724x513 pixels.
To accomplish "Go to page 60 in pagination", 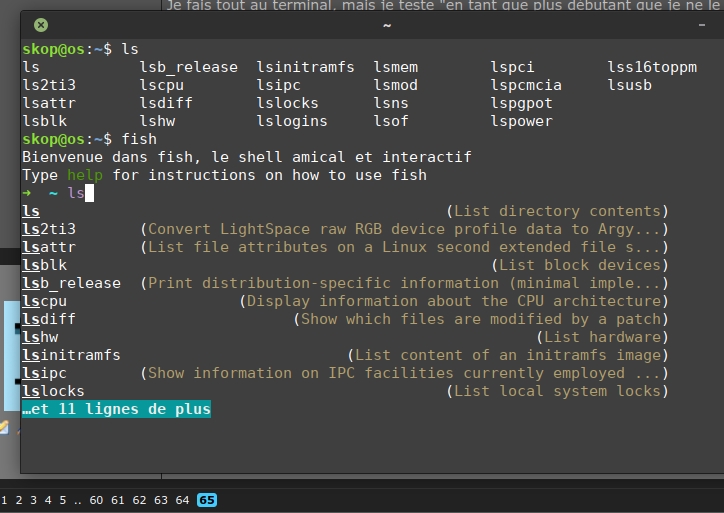I will (x=96, y=500).
